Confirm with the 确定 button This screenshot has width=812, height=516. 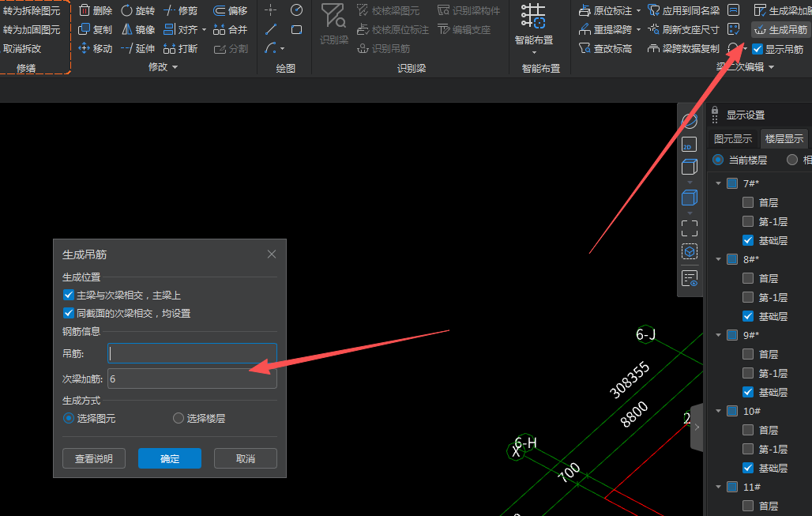pos(170,458)
